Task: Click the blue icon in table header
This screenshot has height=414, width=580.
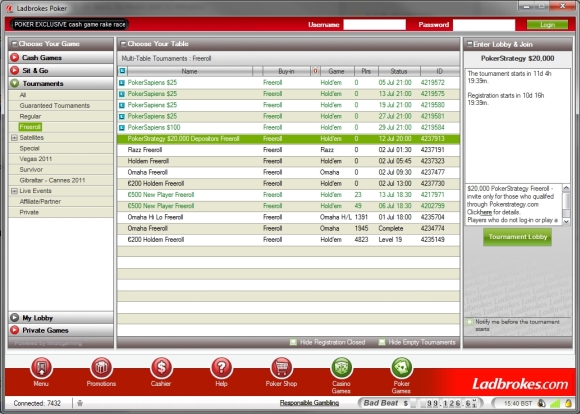Action: tap(122, 71)
